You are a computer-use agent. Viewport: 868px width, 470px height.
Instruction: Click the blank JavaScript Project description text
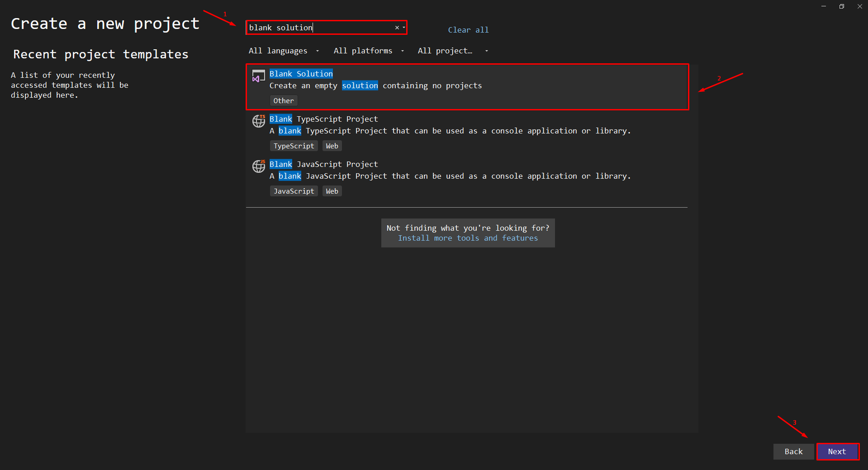point(450,176)
